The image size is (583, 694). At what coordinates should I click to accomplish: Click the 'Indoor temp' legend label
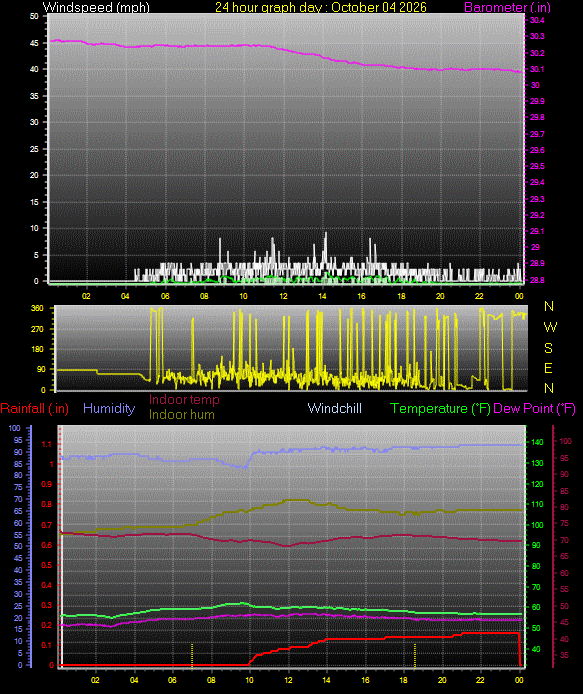tap(184, 400)
